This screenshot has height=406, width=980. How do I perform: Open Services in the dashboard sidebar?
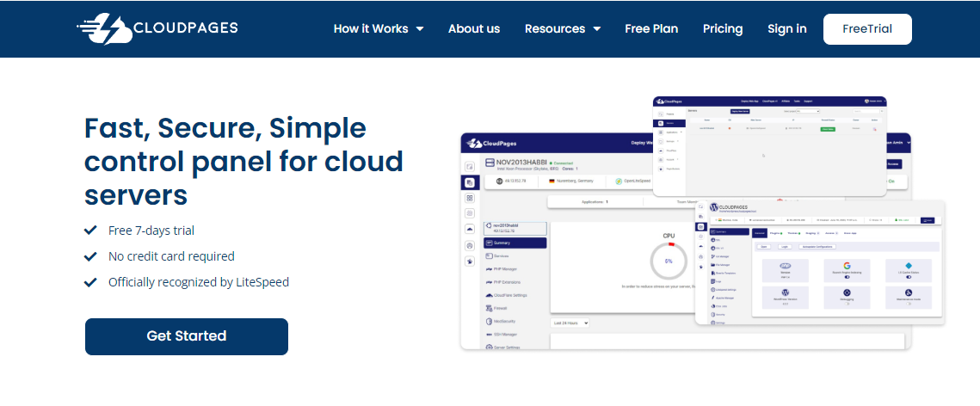[x=497, y=256]
